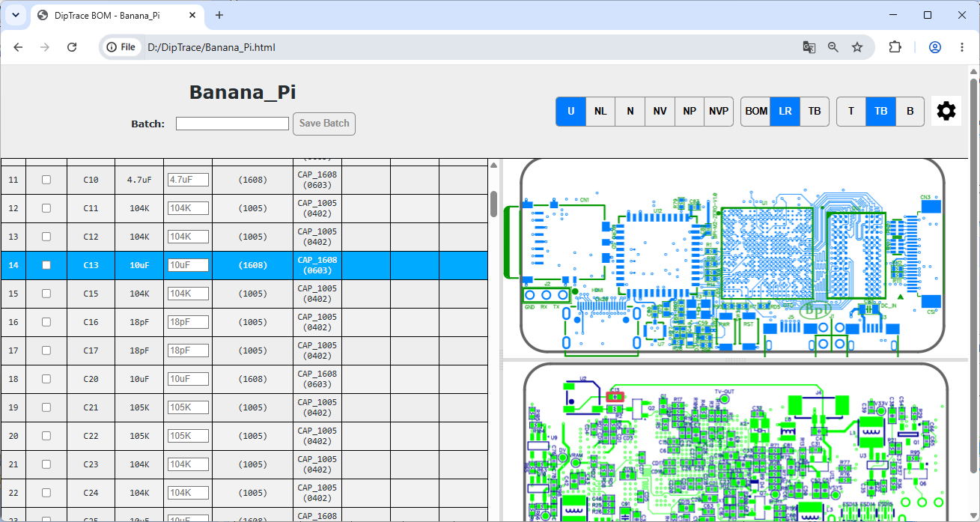Click scroll-up arrow of BOM table
Screen dimensions: 980x522
pyautogui.click(x=493, y=165)
